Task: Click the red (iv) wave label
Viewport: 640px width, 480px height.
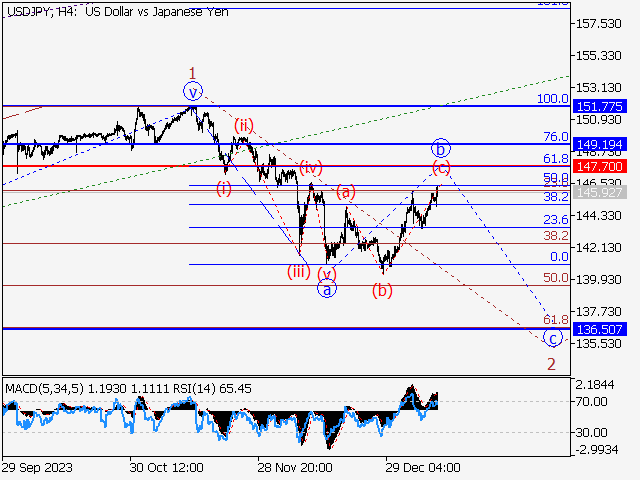Action: pyautogui.click(x=311, y=167)
